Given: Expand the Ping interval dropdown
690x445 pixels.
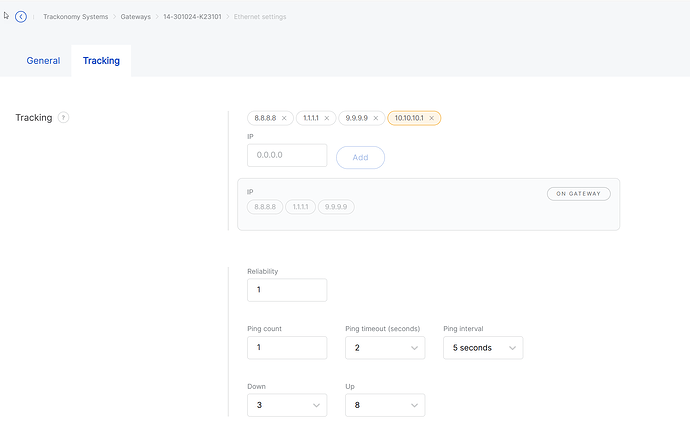Looking at the screenshot, I should (x=482, y=348).
